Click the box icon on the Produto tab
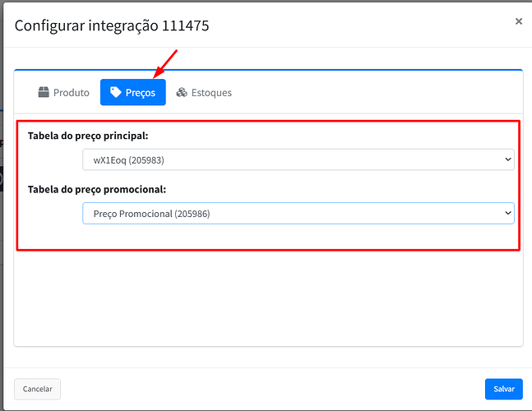Image resolution: width=532 pixels, height=411 pixels. pos(44,93)
